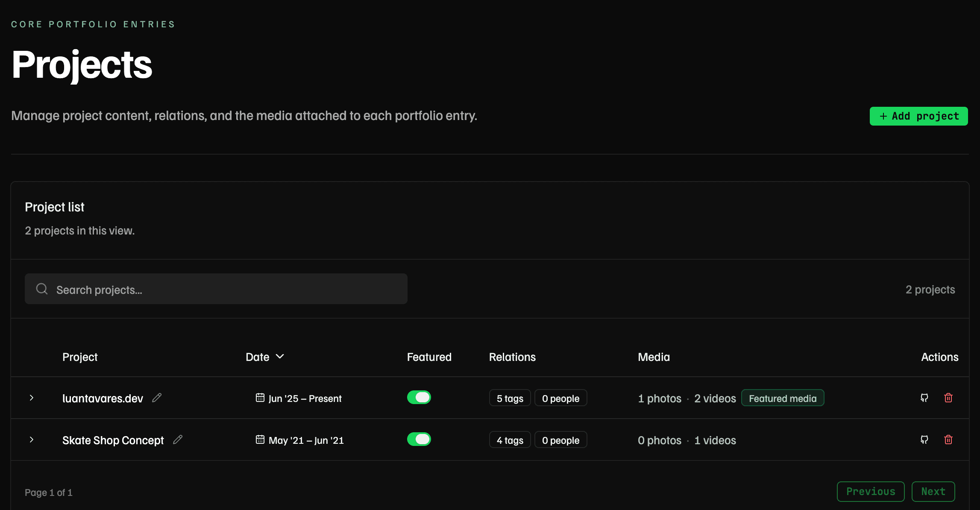
Task: Click the luantavares.dev project name
Action: click(x=103, y=399)
